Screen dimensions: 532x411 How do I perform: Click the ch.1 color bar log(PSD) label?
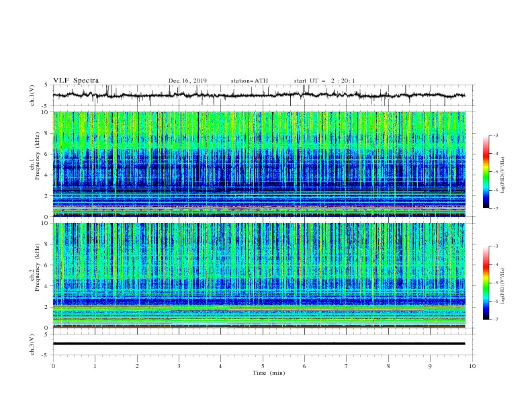[502, 175]
